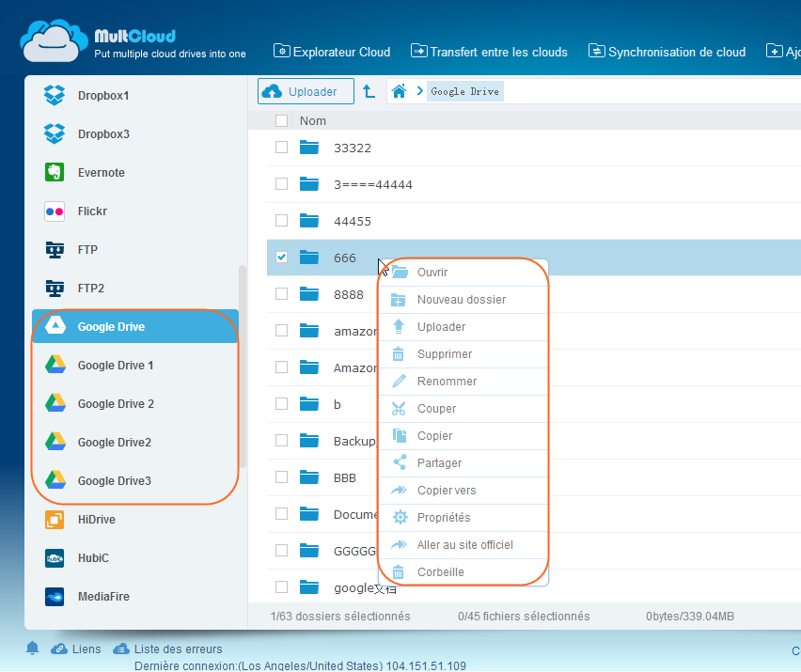The width and height of the screenshot is (801, 672).
Task: Select the HubiC cloud icon
Action: (x=55, y=557)
